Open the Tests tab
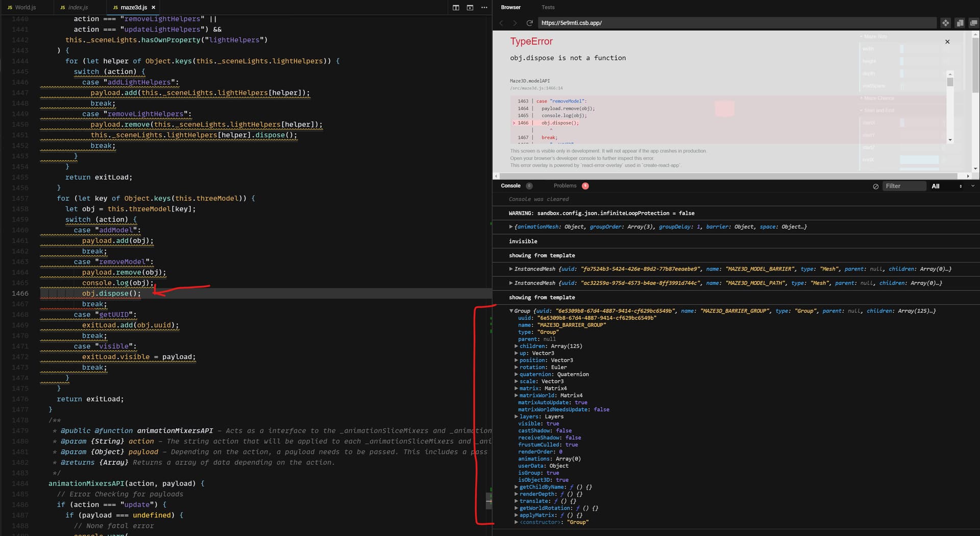Image resolution: width=980 pixels, height=536 pixels. coord(548,7)
